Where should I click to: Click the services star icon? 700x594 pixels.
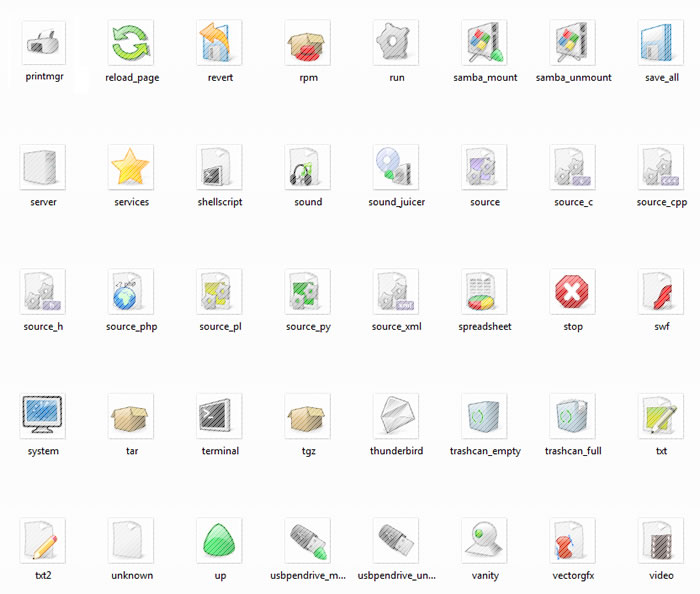(x=131, y=167)
